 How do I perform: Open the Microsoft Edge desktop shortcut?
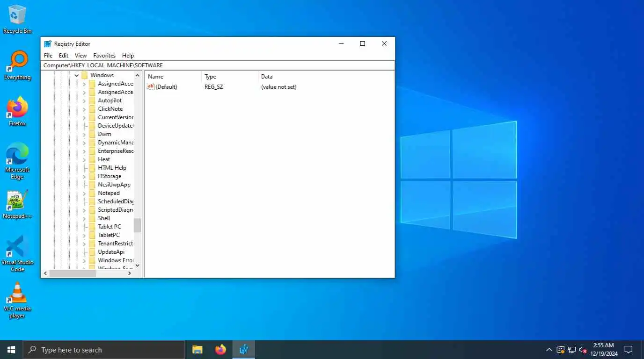point(17,161)
